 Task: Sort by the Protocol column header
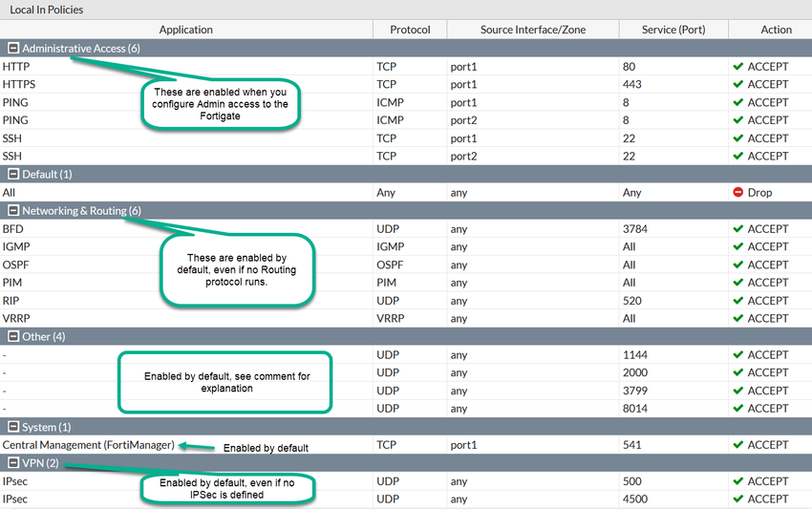click(410, 30)
